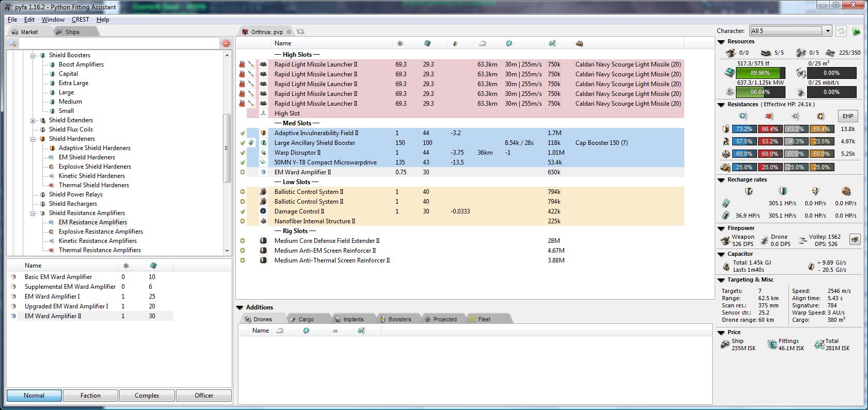Collapse the Resistances panel
Viewport: 868px width, 410px height.
click(721, 105)
